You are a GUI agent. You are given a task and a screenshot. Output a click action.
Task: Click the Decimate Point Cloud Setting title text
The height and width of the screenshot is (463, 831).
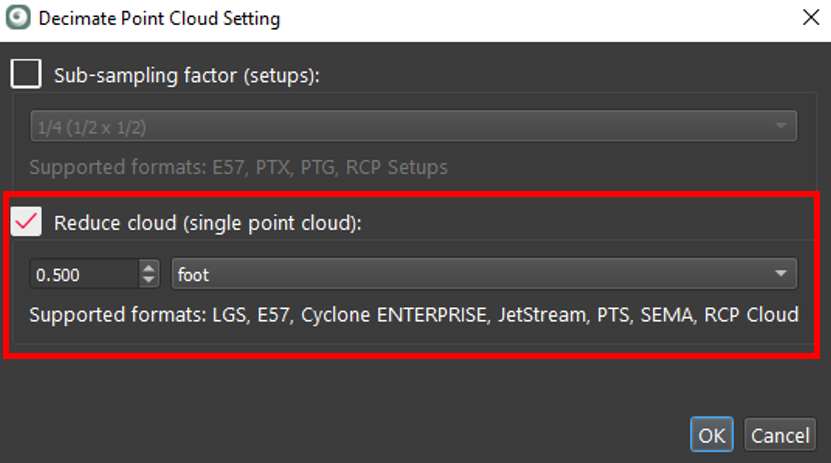coord(159,19)
